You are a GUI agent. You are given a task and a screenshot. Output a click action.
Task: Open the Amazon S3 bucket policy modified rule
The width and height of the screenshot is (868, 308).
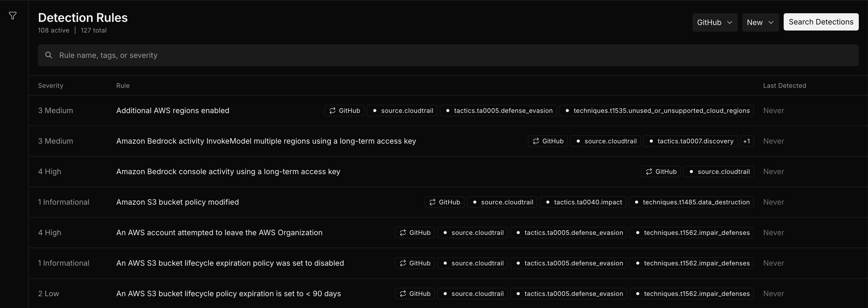pos(177,202)
